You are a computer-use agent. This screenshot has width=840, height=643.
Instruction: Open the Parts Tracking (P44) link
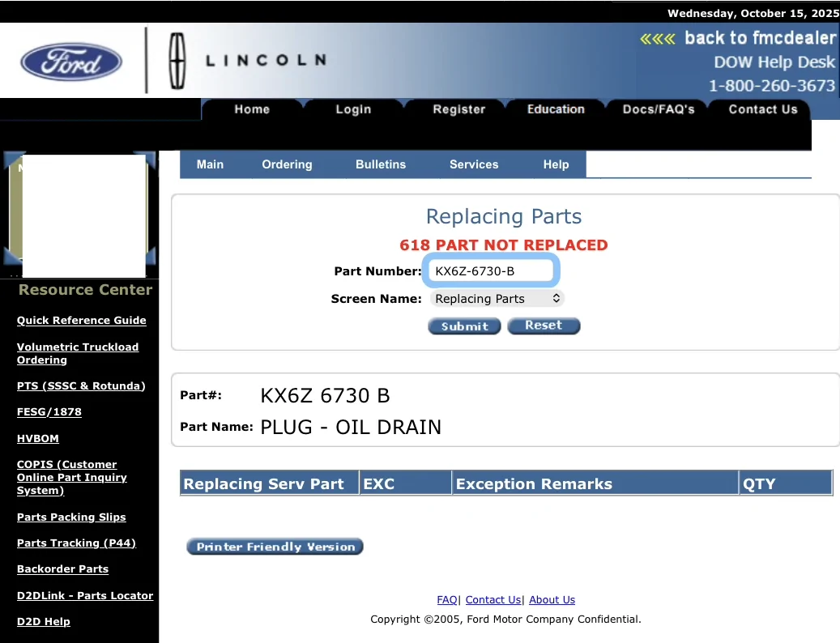[76, 543]
